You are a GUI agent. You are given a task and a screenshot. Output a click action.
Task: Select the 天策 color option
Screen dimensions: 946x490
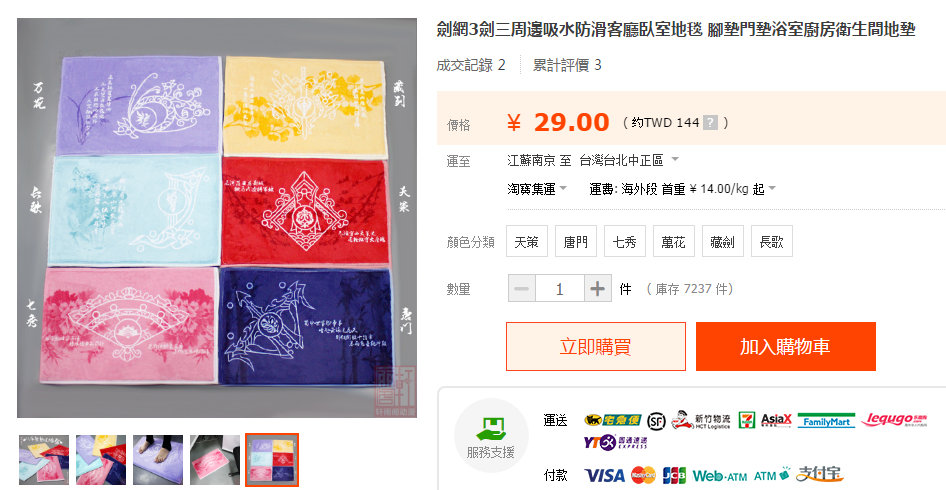tap(526, 241)
